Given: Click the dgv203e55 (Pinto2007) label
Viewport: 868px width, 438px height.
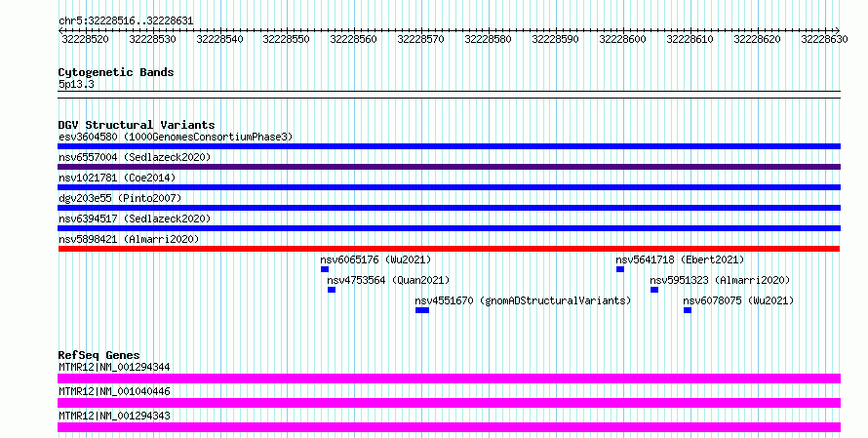Looking at the screenshot, I should click(120, 198).
